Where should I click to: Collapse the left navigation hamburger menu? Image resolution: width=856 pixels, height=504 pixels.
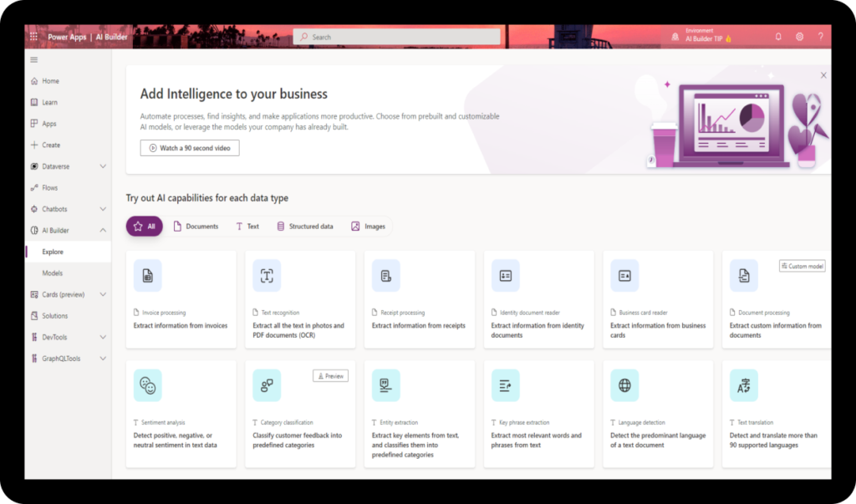coord(34,59)
